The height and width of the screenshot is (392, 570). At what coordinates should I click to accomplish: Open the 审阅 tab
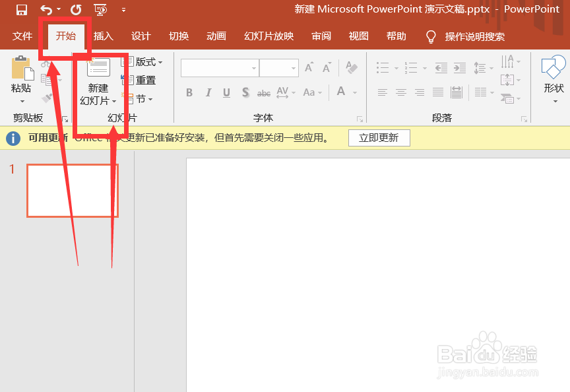pos(321,36)
